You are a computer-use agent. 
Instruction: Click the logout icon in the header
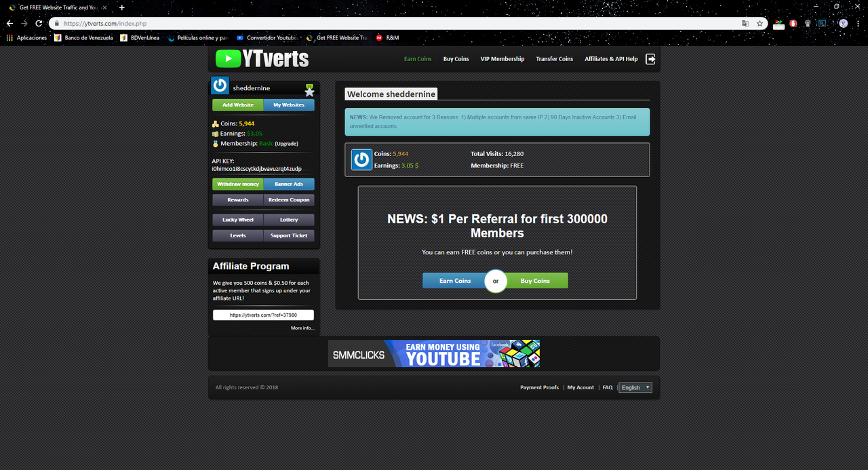650,59
